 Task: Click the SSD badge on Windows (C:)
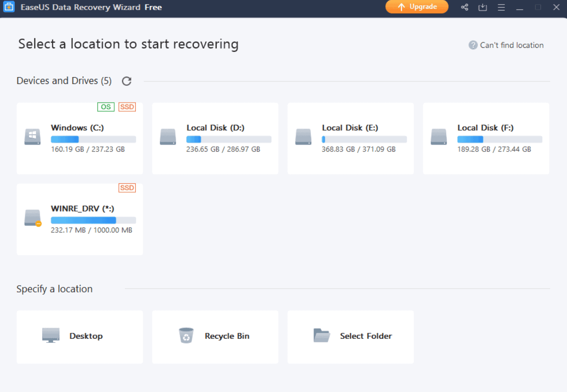point(127,107)
